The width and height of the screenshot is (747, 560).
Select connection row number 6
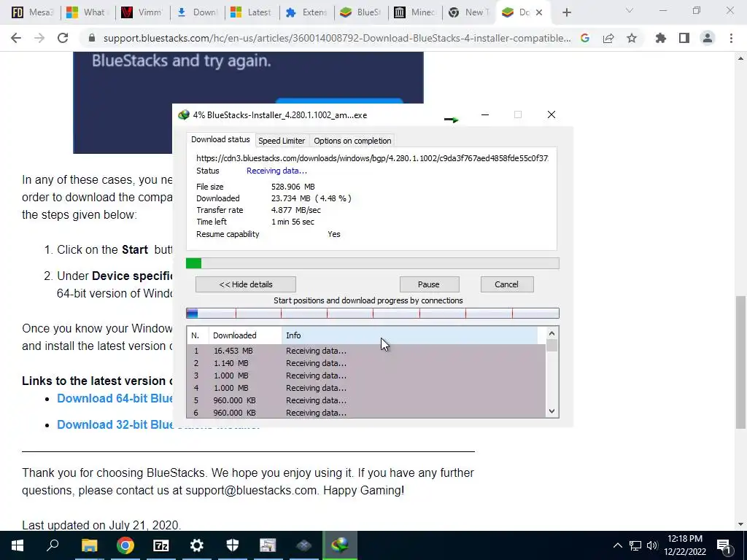[x=366, y=413]
